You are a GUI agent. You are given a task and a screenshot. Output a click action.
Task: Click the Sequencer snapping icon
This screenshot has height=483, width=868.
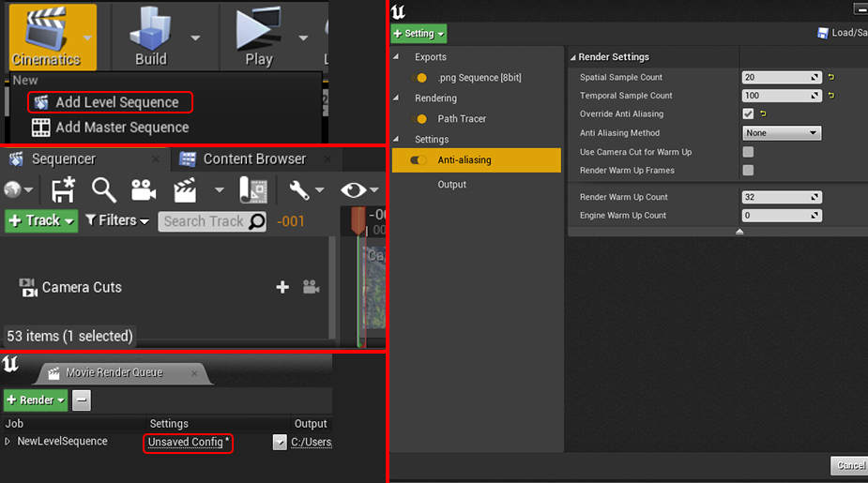253,189
